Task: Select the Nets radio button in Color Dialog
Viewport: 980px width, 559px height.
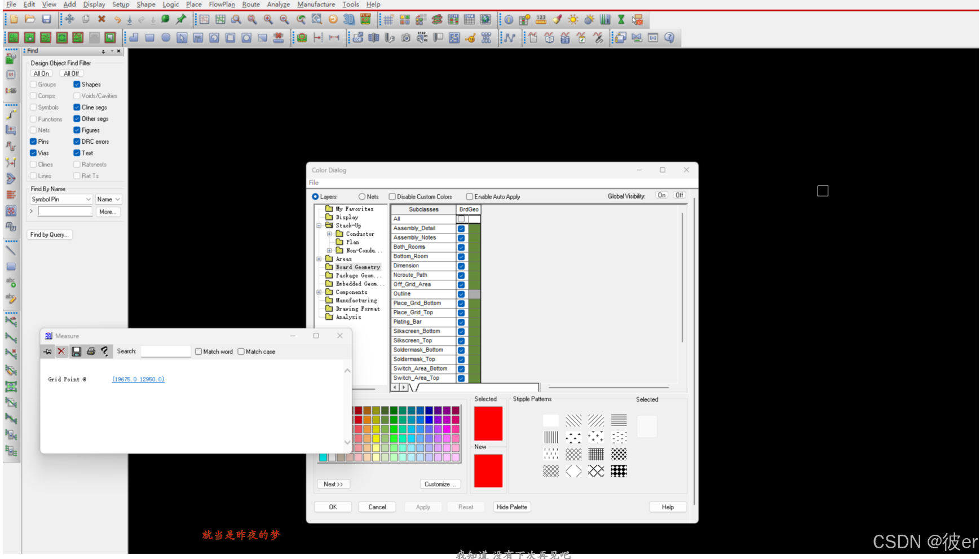Action: tap(362, 197)
